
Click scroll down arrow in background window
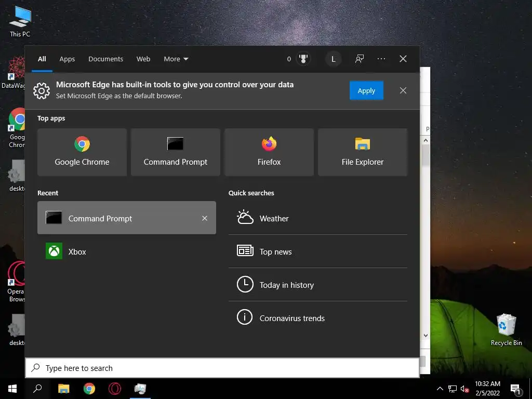pyautogui.click(x=425, y=336)
